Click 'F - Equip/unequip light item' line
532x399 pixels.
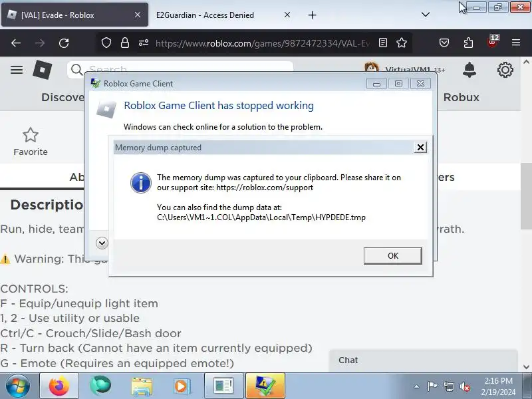79,303
